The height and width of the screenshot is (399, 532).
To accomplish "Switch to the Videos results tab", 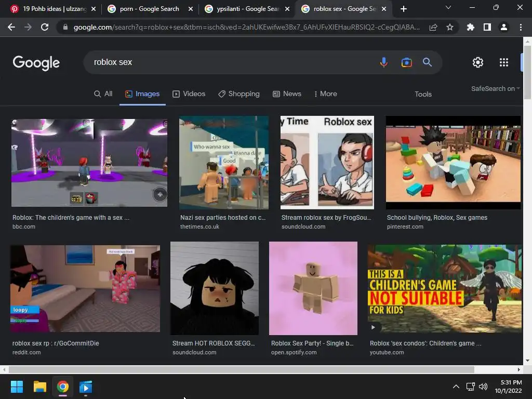I will [189, 94].
